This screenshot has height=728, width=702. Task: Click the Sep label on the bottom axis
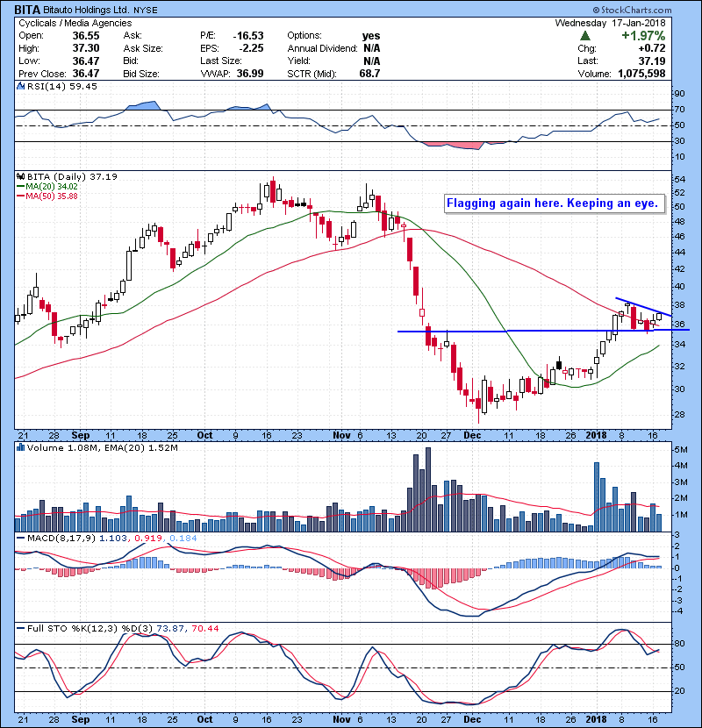pos(81,719)
